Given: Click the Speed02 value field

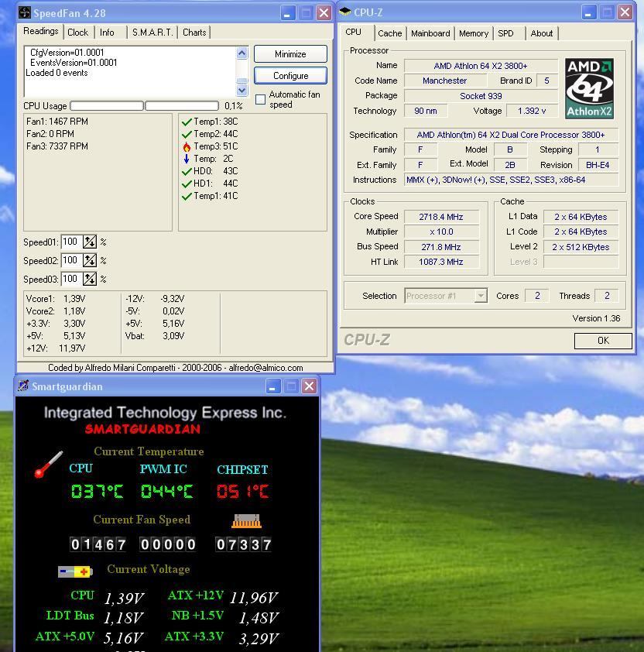Looking at the screenshot, I should [71, 260].
